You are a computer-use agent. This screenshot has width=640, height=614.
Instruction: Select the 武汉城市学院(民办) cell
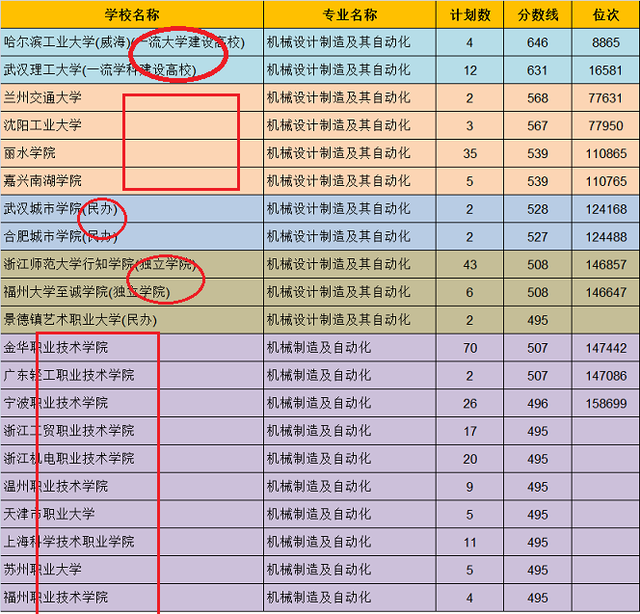point(132,209)
